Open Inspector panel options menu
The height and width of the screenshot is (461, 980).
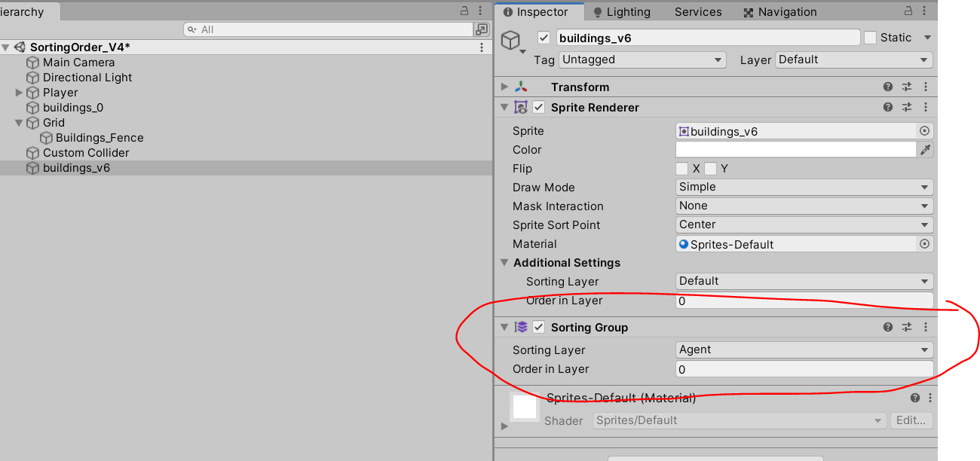pos(926,11)
